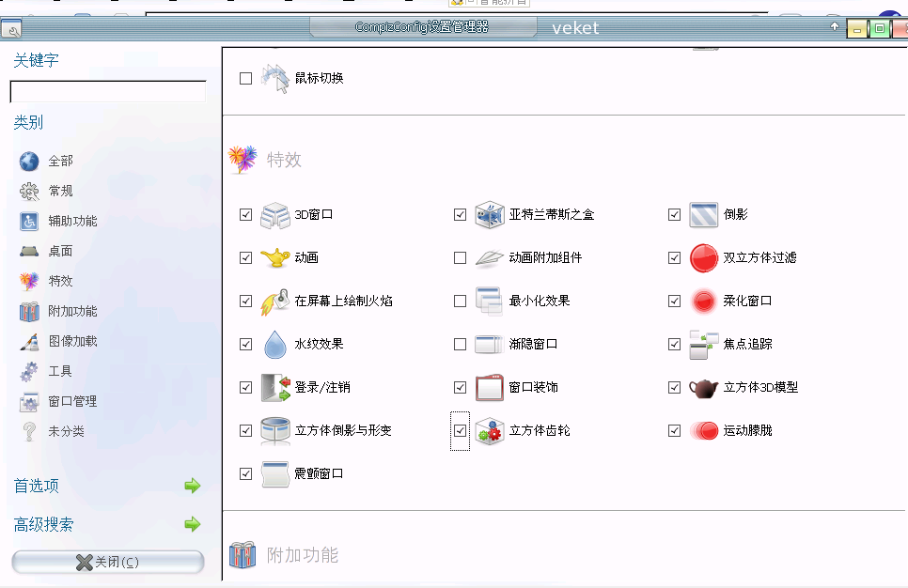Select the 特效 category in sidebar
Viewport: 908px width, 588px height.
pos(60,282)
